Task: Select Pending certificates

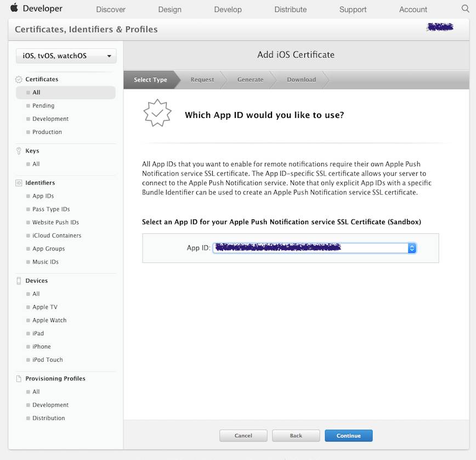Action: pos(43,106)
